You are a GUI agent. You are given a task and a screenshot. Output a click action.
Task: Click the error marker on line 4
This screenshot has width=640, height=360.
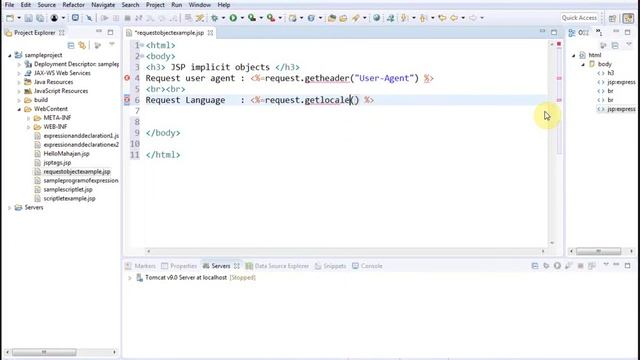point(127,78)
